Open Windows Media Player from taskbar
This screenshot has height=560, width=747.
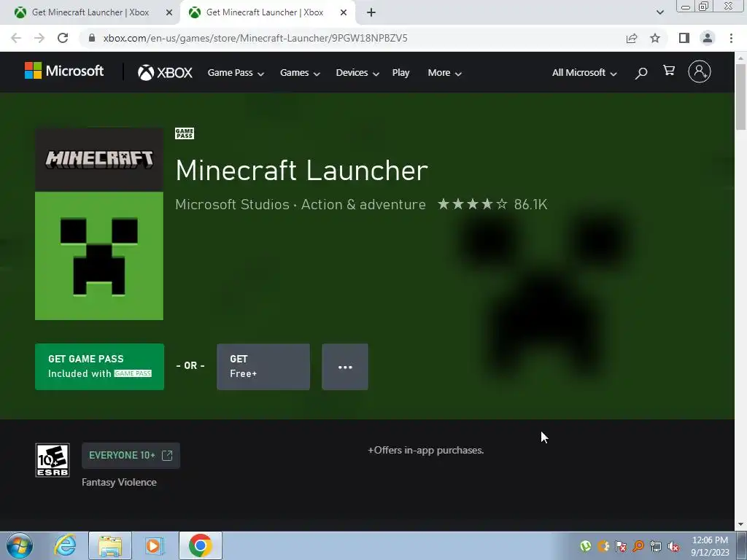(154, 545)
